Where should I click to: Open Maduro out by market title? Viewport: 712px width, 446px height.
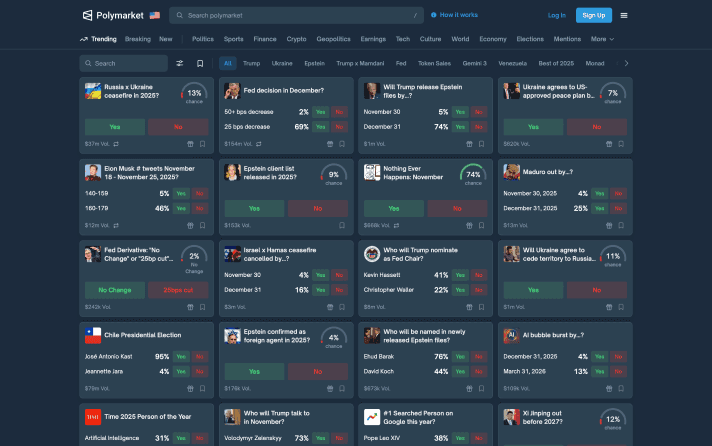click(x=547, y=172)
